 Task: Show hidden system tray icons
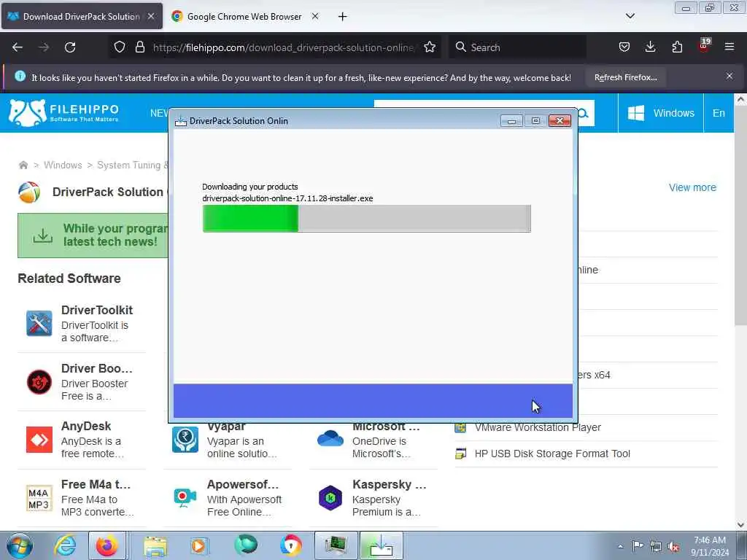coord(620,546)
